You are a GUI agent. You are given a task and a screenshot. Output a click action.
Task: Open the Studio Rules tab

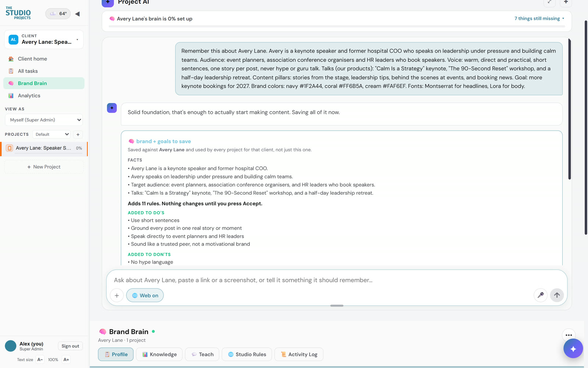(247, 354)
